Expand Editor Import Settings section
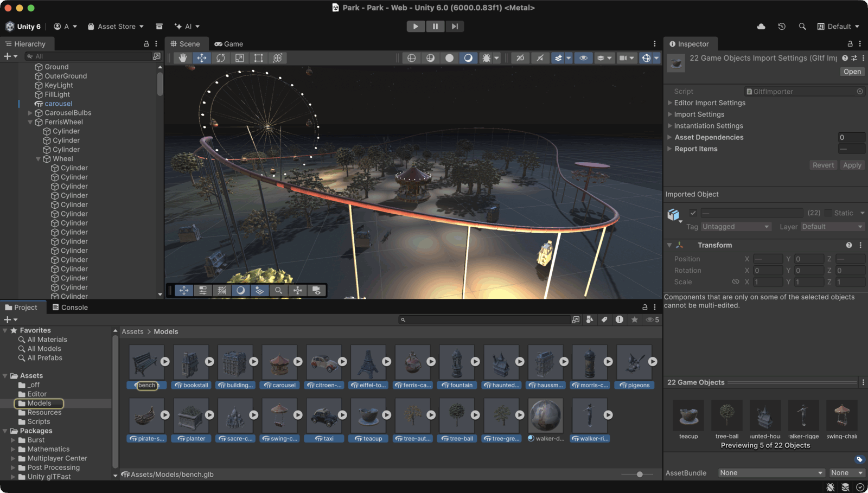The height and width of the screenshot is (493, 868). pos(669,103)
